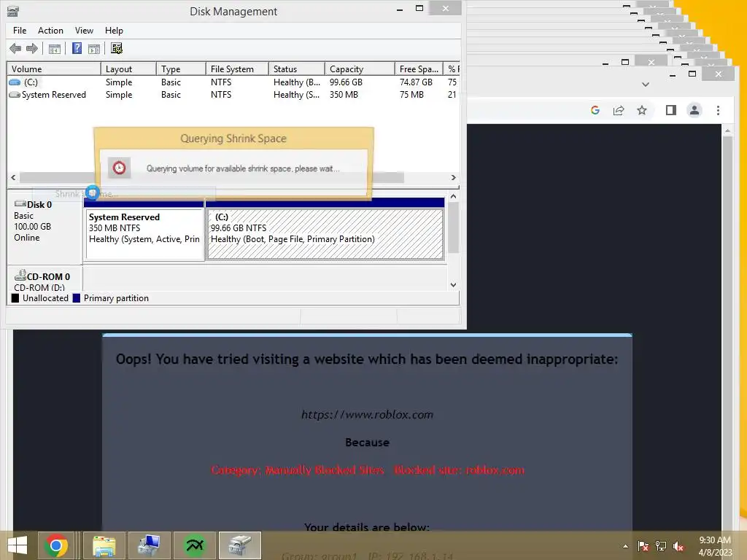Click the CD-ROM 0 drive icon
This screenshot has height=560, width=747.
[20, 275]
